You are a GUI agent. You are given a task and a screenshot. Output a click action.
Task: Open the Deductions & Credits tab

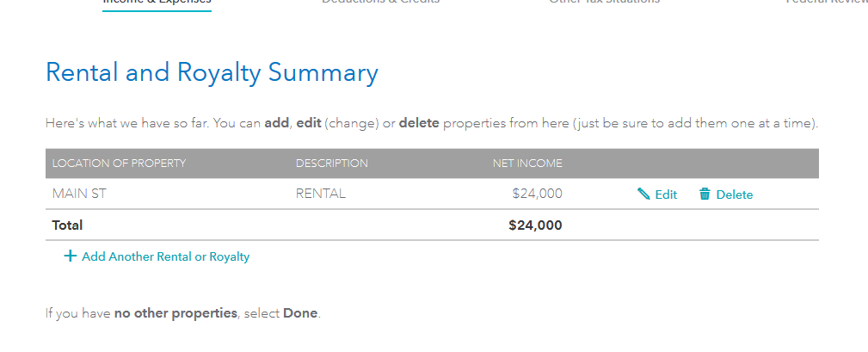pos(381,2)
